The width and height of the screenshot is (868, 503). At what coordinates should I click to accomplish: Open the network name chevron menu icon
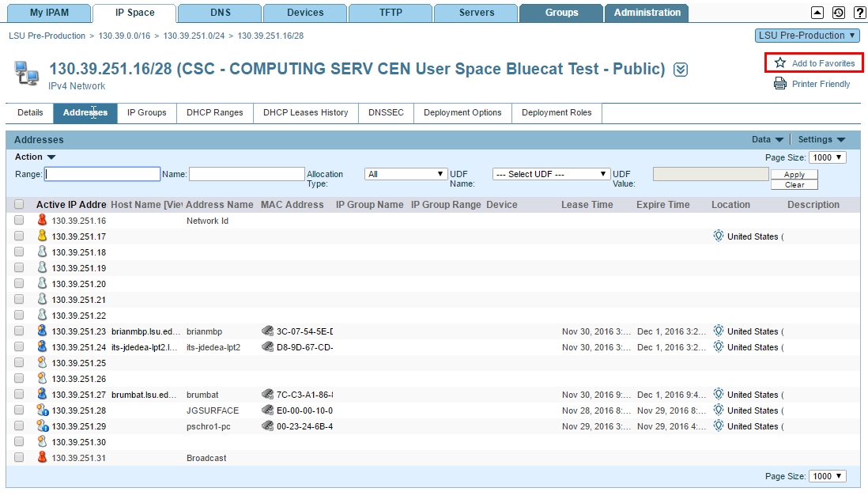(681, 70)
